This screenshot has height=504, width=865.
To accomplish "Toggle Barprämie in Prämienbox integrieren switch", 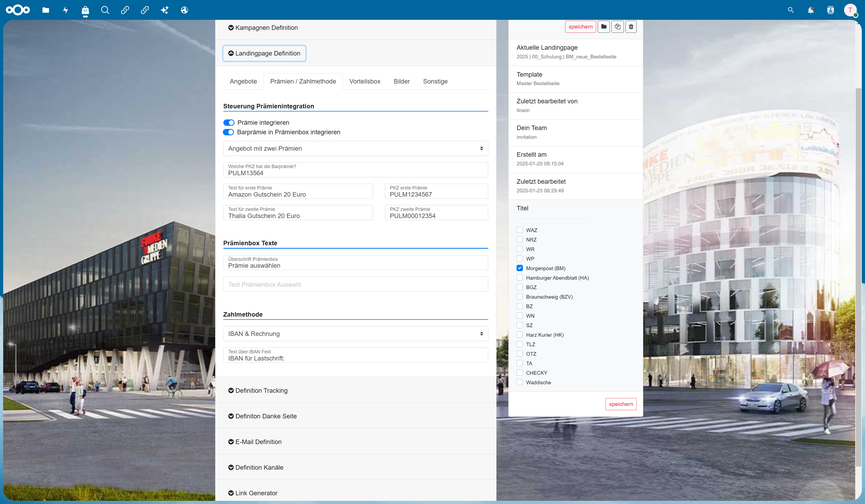I will point(228,132).
